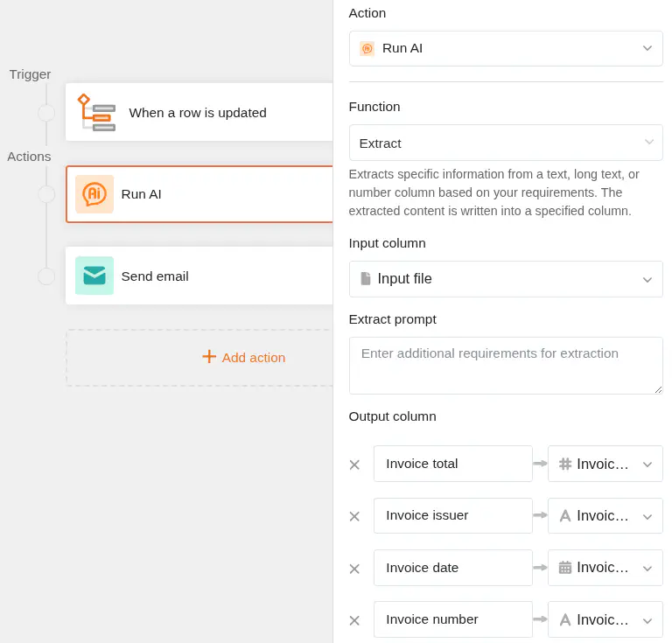Edit the Invoice number field name
Screen dimensions: 672x643
click(453, 619)
